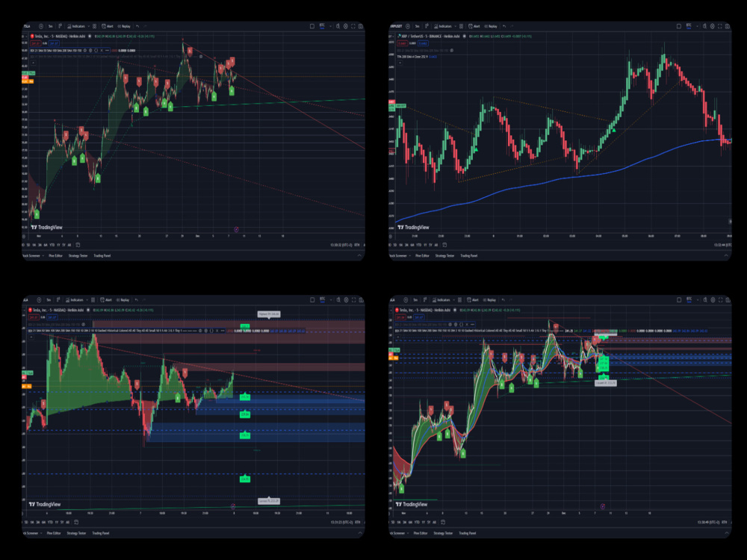Create an Alert in the top-left Tesla chart
Viewport: 747px width, 560px height.
coord(107,26)
